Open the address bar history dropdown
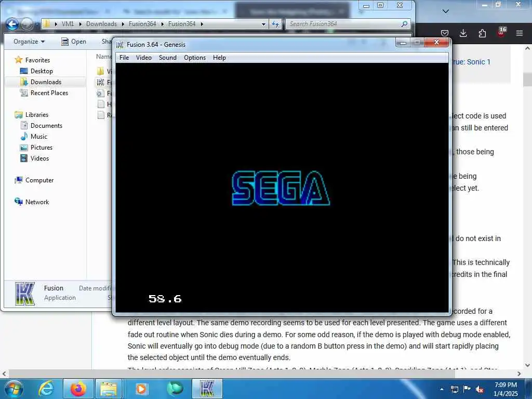Screen dimensions: 532x399 tap(263, 24)
